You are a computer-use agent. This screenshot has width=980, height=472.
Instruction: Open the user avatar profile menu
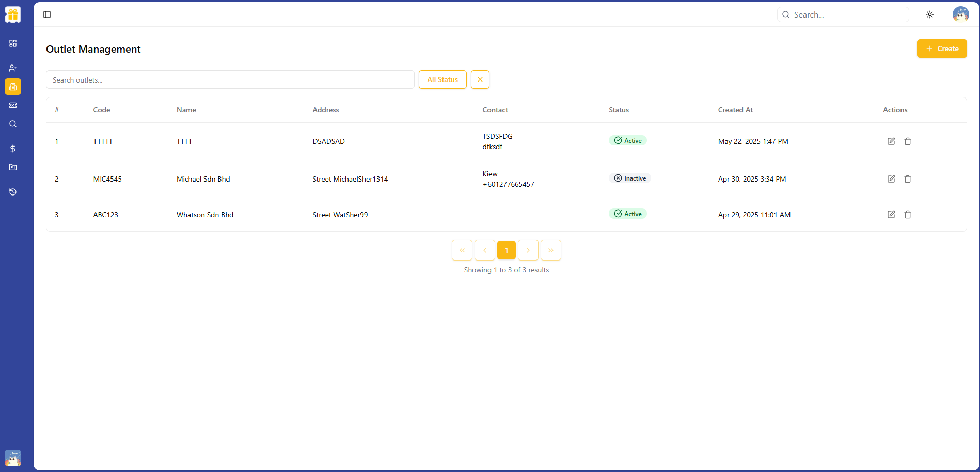960,14
